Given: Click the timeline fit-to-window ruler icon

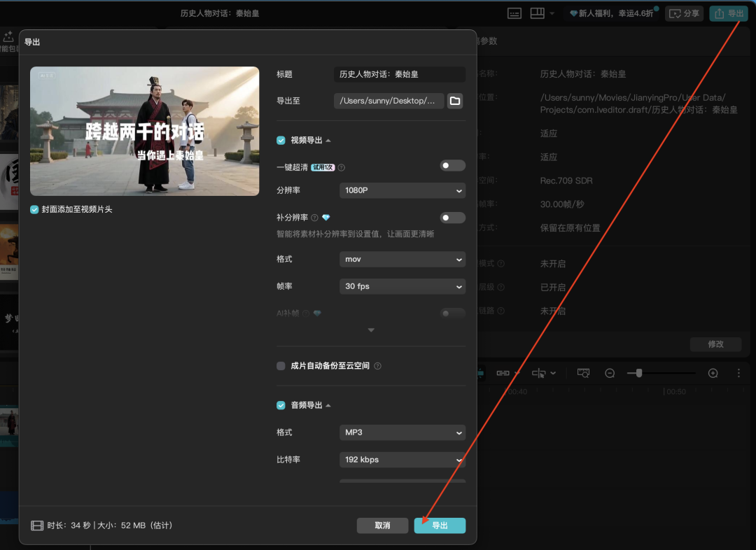Looking at the screenshot, I should click(583, 373).
